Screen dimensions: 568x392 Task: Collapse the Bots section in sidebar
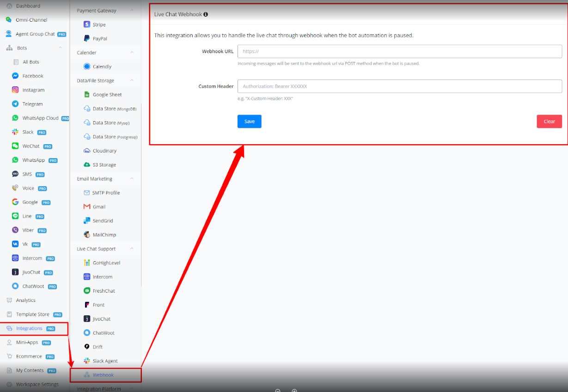click(x=60, y=48)
